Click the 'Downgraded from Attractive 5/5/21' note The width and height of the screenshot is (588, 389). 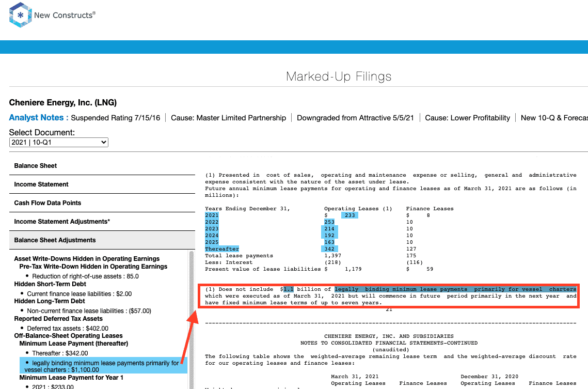355,118
